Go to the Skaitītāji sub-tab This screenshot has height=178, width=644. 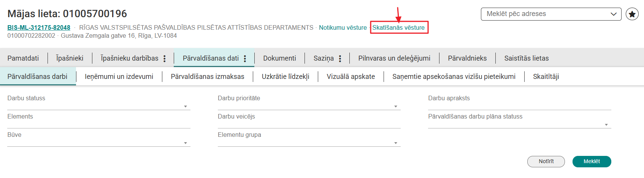[546, 77]
